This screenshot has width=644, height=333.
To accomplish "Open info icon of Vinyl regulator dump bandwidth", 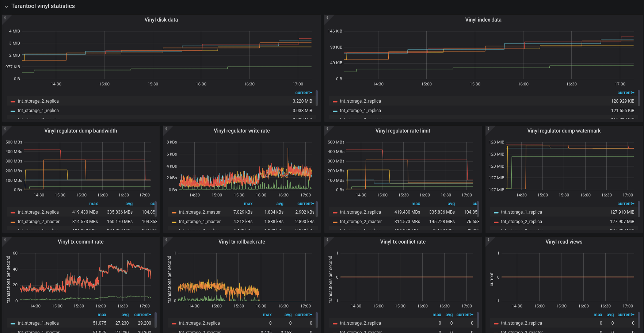I will 5,129.
